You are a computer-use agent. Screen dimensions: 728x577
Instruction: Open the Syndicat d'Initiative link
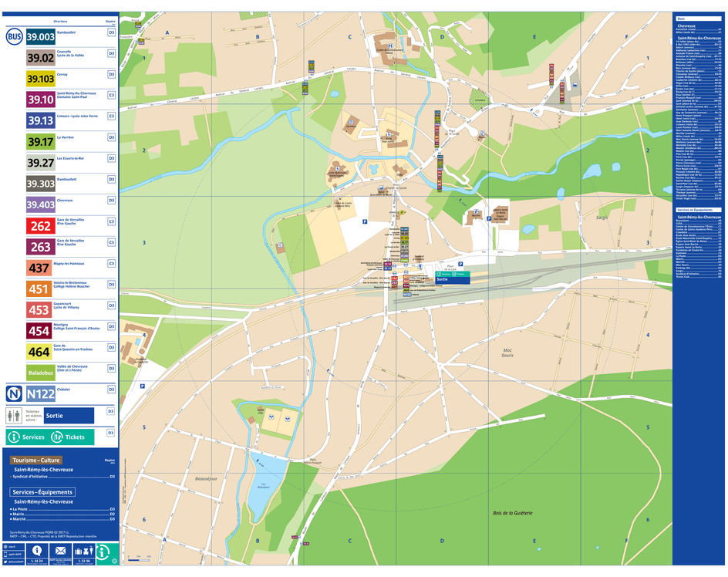point(30,477)
